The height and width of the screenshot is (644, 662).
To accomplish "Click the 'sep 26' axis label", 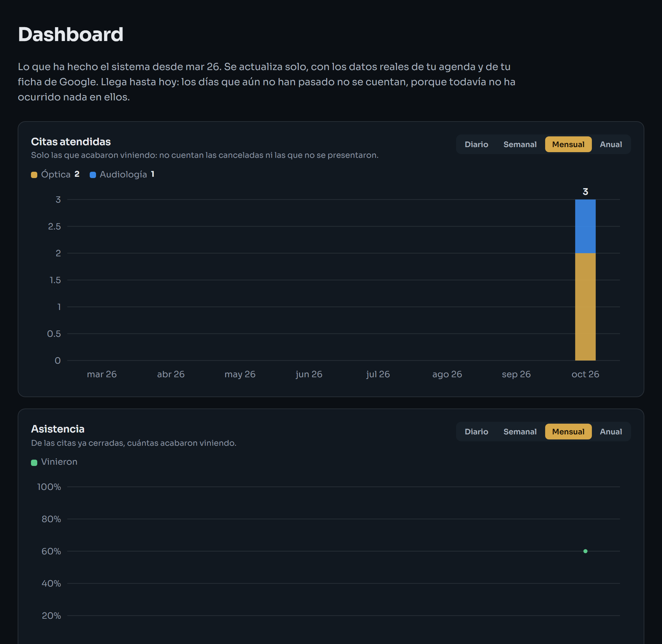I will [516, 374].
